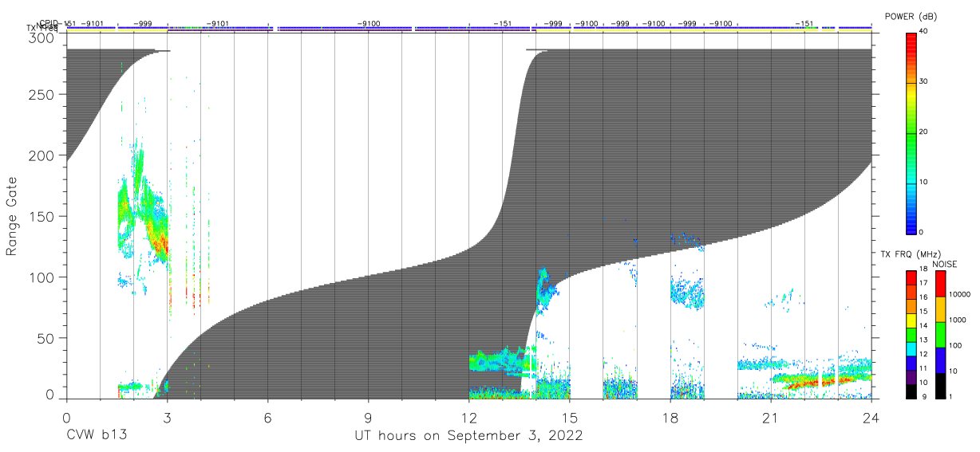
Task: Click the 300 tick on Range Gate axis
Action: [x=43, y=38]
